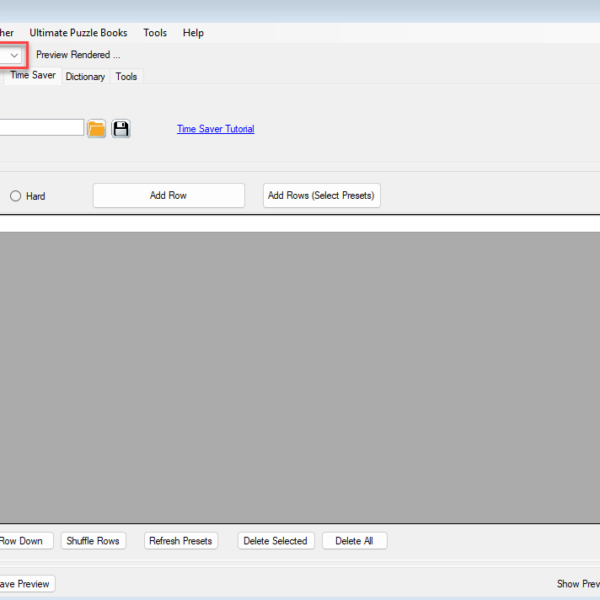600x600 pixels.
Task: Open the Help menu
Action: [193, 33]
